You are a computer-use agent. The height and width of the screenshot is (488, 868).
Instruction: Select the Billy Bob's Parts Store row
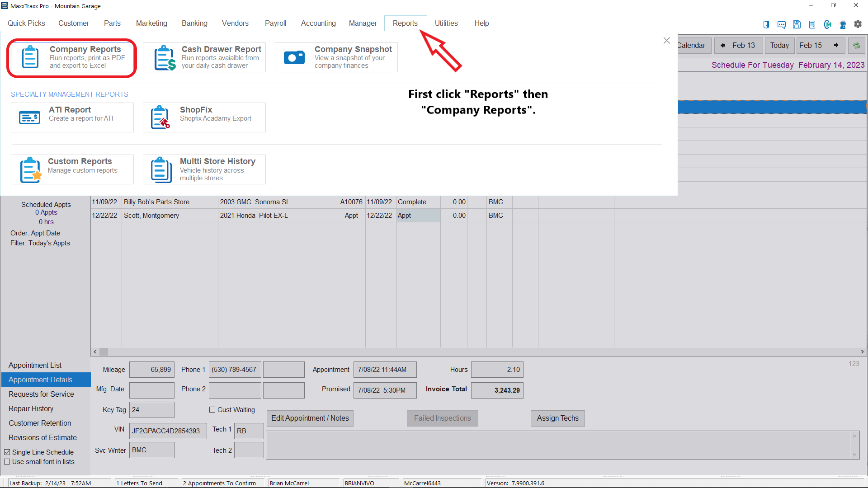click(x=479, y=202)
